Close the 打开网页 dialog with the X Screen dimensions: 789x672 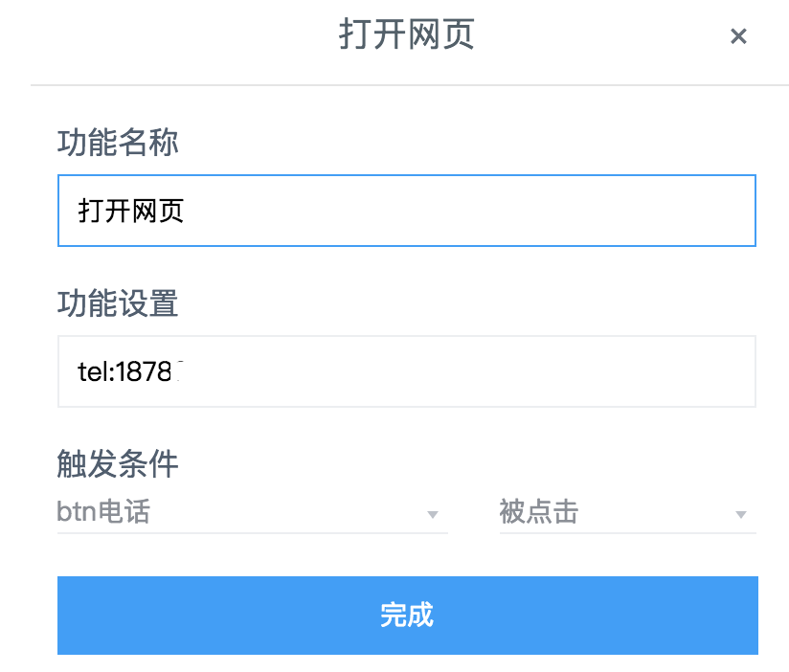point(737,36)
